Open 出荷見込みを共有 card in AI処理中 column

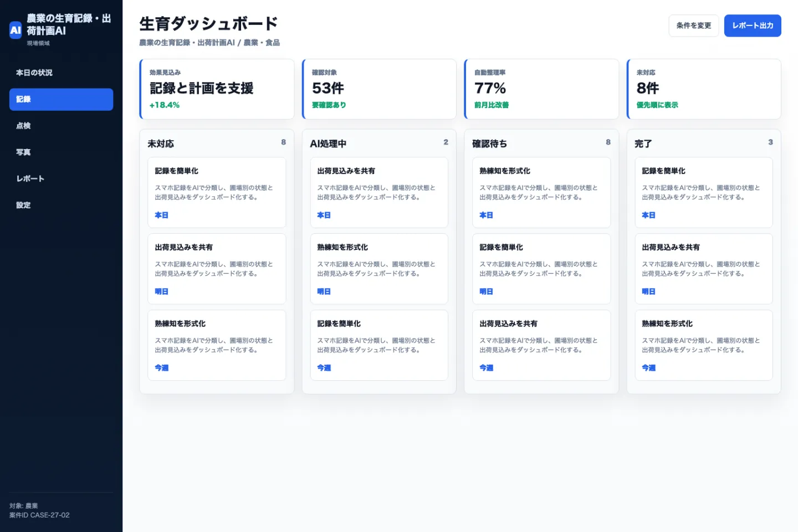379,192
